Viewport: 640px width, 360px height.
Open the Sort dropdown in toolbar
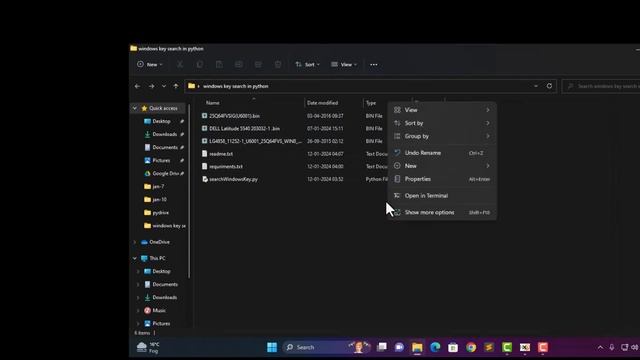(x=307, y=64)
